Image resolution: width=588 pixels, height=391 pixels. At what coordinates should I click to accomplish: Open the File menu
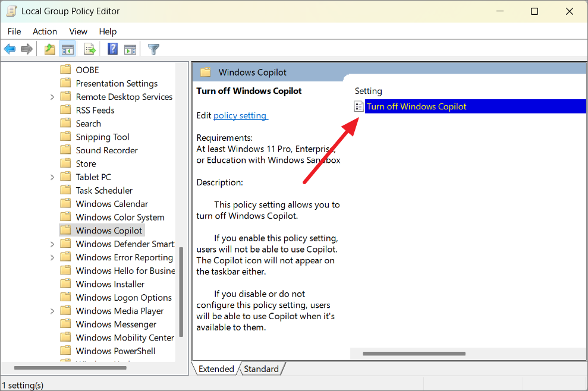[x=14, y=31]
